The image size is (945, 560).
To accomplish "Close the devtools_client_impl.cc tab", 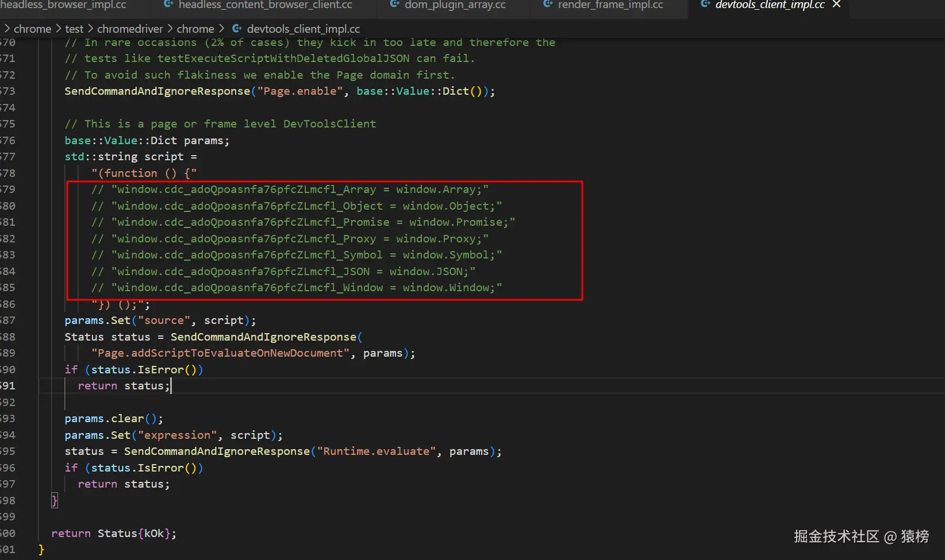I will (x=837, y=5).
